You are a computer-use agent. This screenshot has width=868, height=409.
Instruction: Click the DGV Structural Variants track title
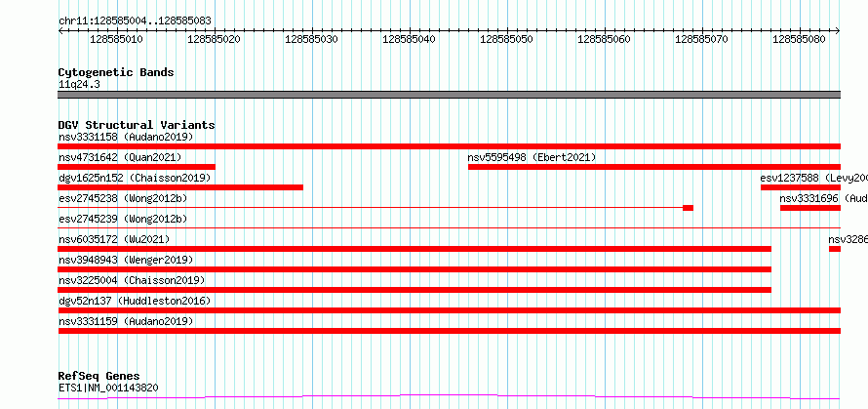pyautogui.click(x=137, y=125)
